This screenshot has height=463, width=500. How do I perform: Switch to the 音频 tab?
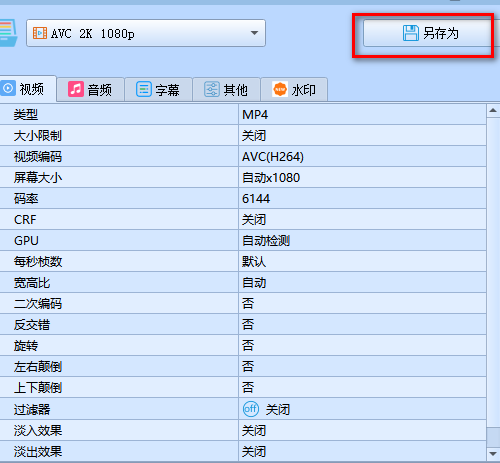tap(91, 90)
